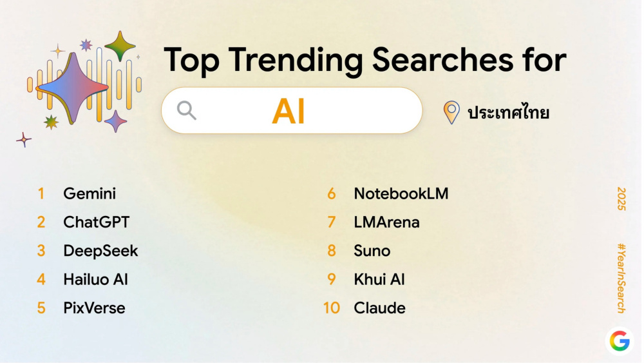Image resolution: width=644 pixels, height=363 pixels.
Task: Click the small purple star near bottom
Action: 115,121
